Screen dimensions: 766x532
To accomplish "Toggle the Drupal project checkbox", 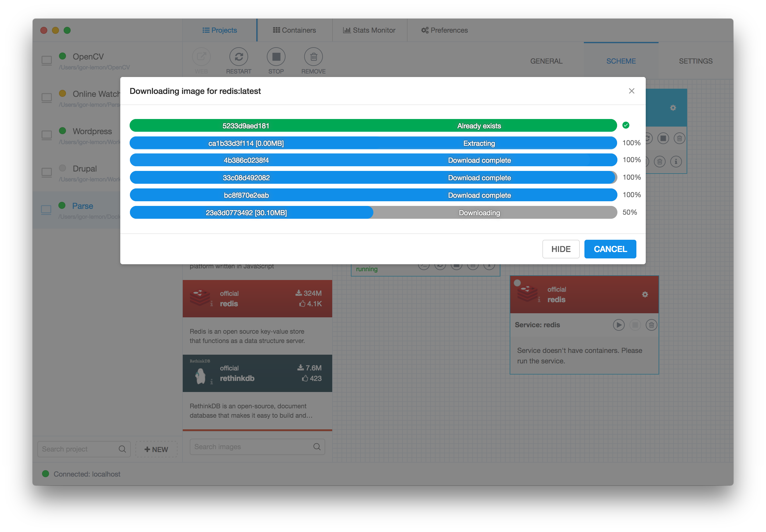I will coord(47,173).
